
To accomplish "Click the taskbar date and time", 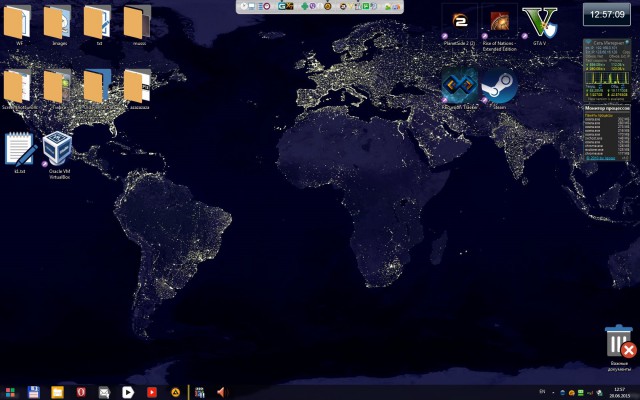I will (619, 393).
